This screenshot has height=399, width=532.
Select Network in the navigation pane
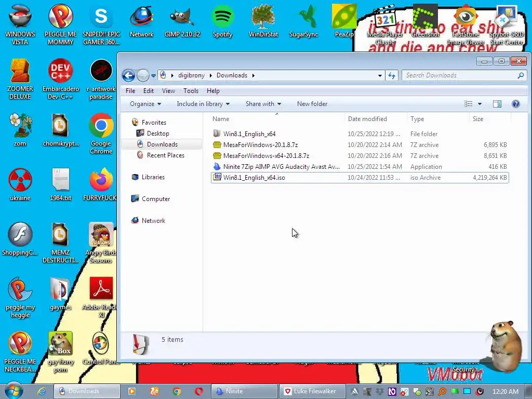[x=153, y=220]
